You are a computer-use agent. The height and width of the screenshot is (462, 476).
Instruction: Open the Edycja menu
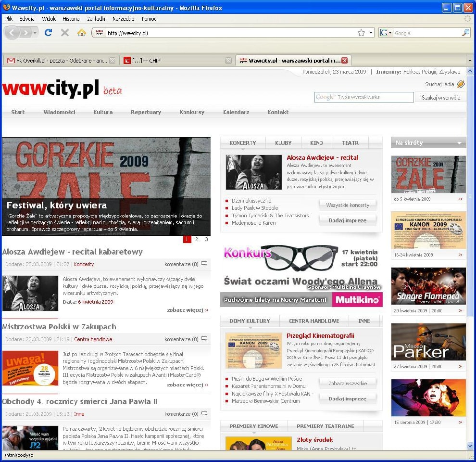tap(27, 19)
